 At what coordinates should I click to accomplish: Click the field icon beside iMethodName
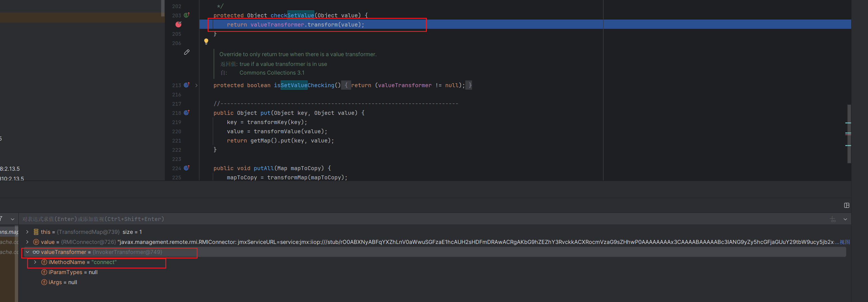44,262
